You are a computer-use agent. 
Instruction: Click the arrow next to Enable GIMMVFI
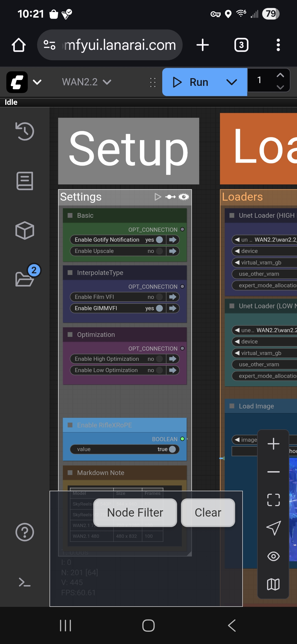click(x=173, y=308)
